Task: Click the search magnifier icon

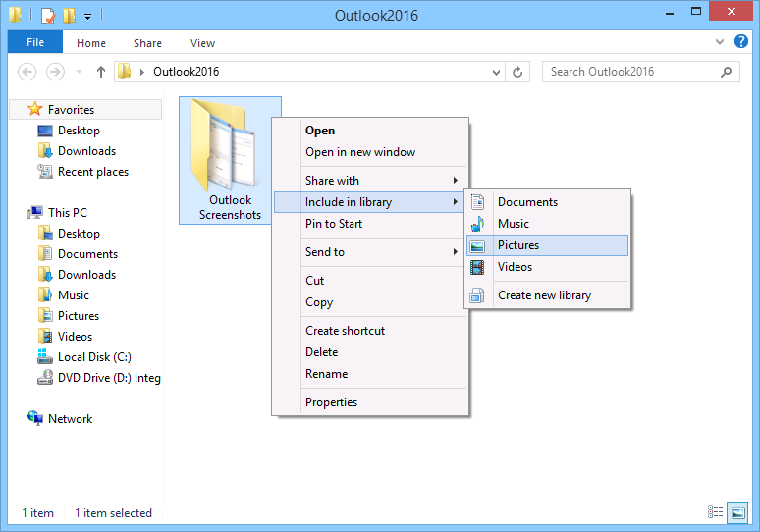Action: coord(727,72)
